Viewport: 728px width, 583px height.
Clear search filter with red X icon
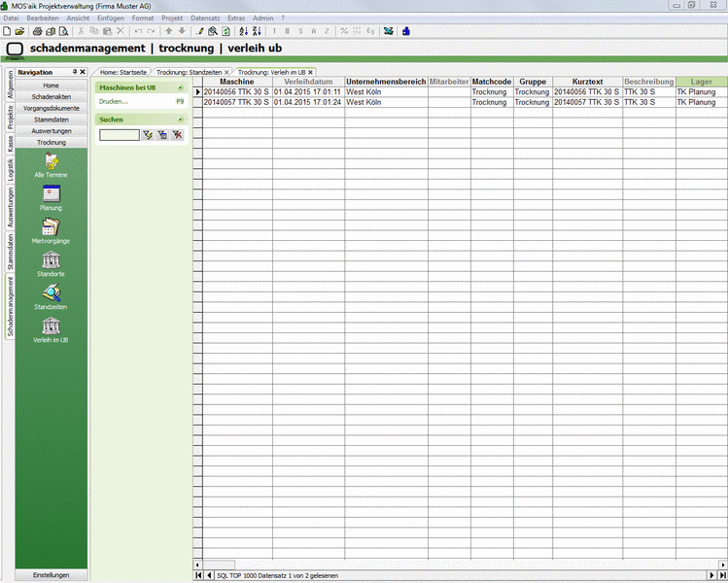(x=177, y=135)
